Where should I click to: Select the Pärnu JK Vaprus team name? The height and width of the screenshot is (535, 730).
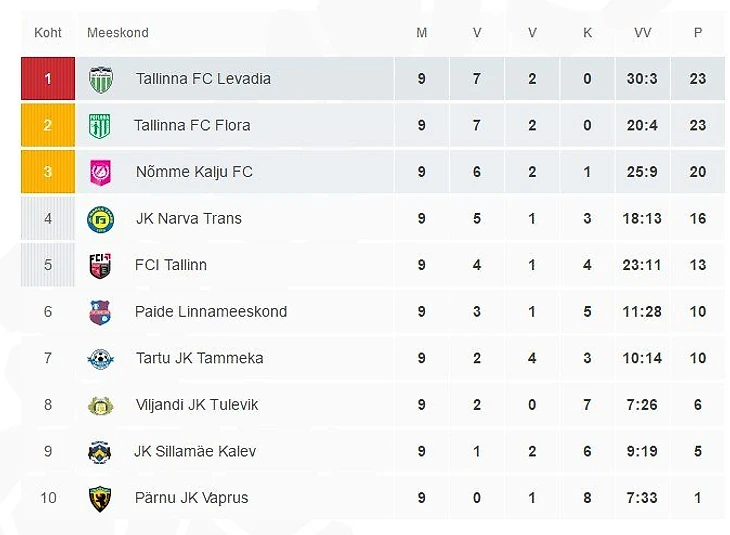pos(192,498)
